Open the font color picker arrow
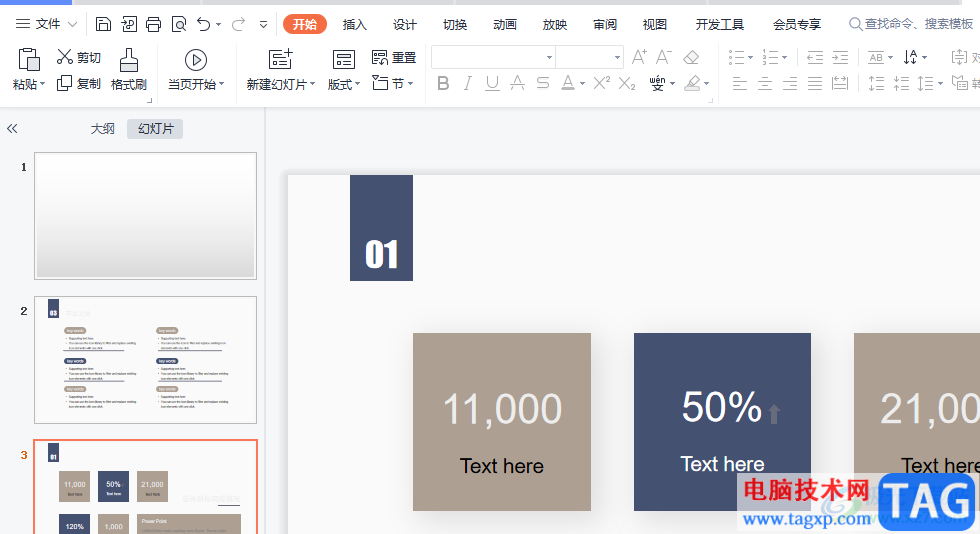 pos(582,84)
